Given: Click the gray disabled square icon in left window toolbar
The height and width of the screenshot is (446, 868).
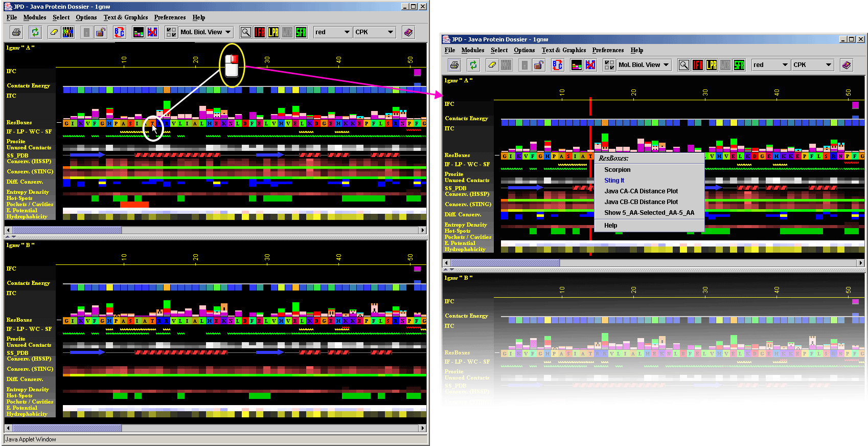Looking at the screenshot, I should click(x=87, y=32).
